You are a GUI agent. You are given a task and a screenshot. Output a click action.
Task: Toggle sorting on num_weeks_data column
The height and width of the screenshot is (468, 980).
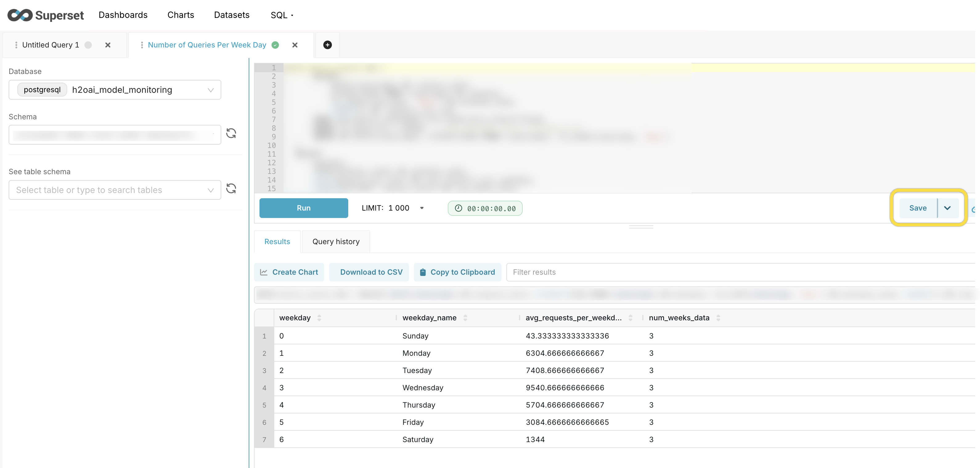coord(719,318)
